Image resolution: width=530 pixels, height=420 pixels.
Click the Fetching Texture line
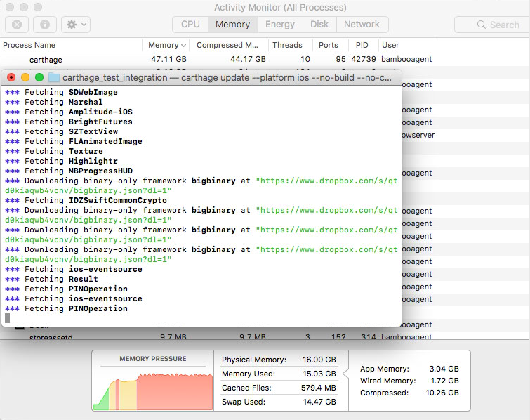(x=54, y=151)
